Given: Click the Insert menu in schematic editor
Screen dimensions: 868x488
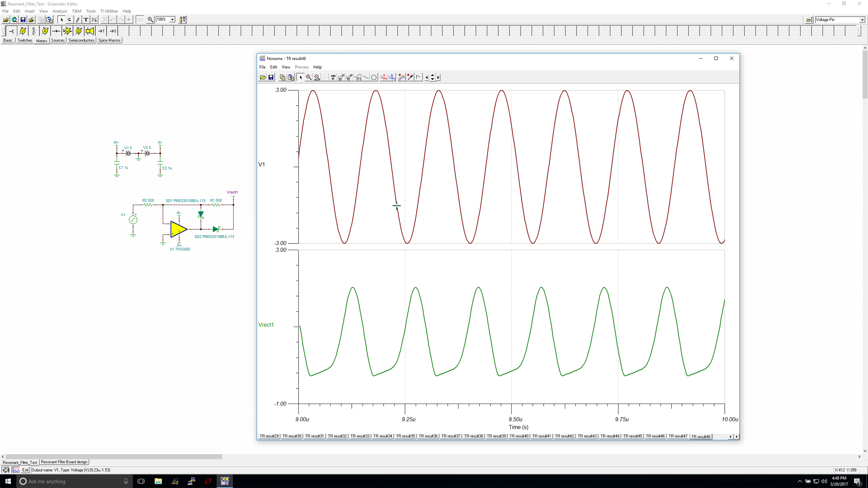Looking at the screenshot, I should click(x=30, y=11).
